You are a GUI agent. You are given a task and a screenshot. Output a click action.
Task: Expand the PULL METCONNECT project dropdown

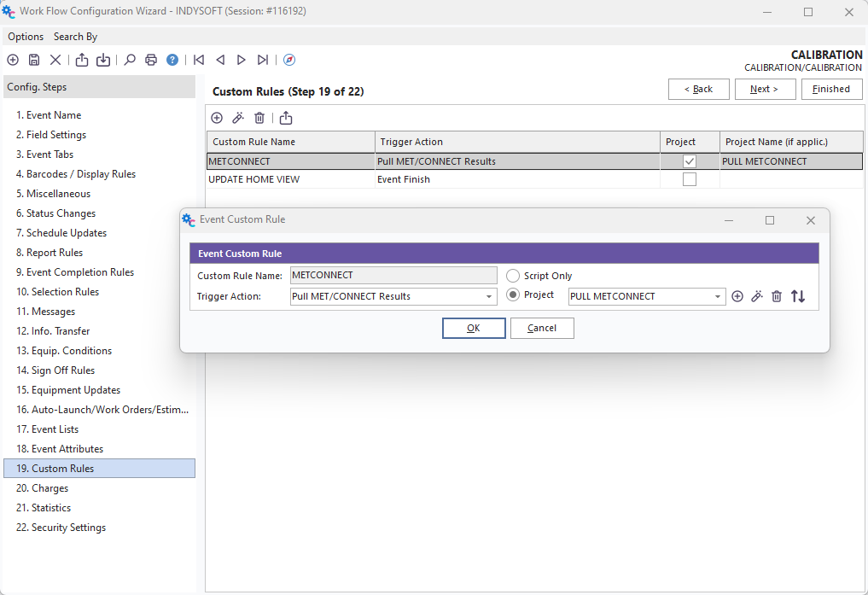pyautogui.click(x=718, y=297)
